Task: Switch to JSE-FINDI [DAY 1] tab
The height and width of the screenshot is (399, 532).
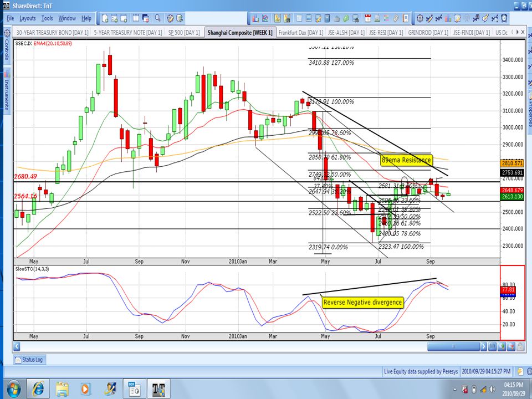Action: coord(471,33)
